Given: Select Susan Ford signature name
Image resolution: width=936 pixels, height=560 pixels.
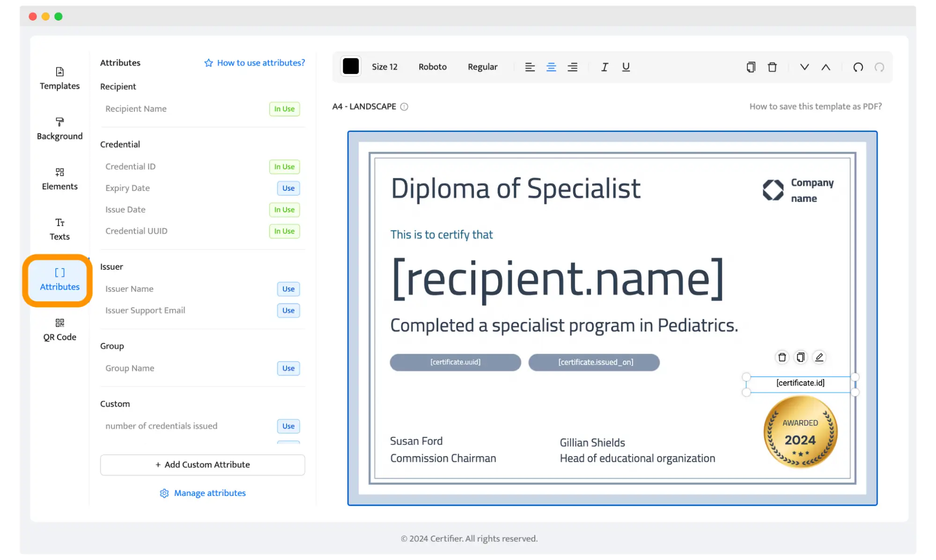Looking at the screenshot, I should [416, 441].
